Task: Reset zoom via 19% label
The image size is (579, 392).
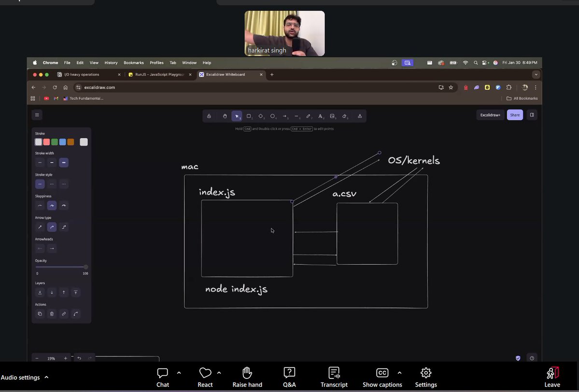Action: 51,358
